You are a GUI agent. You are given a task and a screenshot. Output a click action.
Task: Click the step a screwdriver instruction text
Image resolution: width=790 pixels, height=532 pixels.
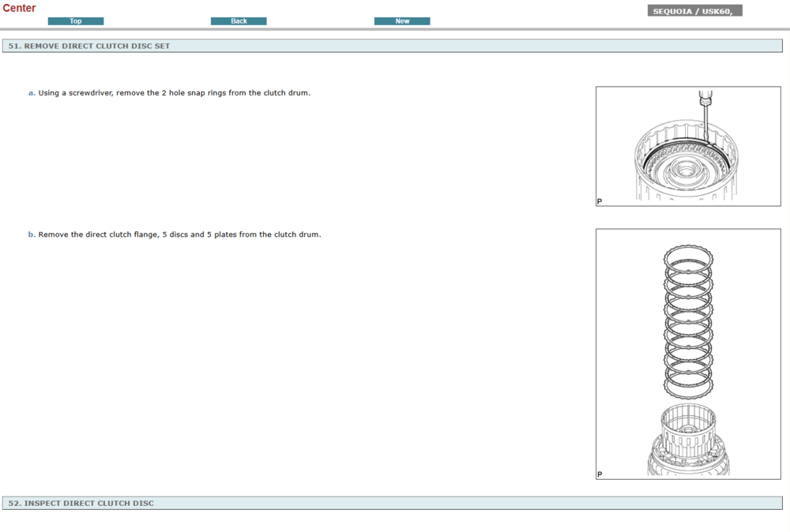175,93
